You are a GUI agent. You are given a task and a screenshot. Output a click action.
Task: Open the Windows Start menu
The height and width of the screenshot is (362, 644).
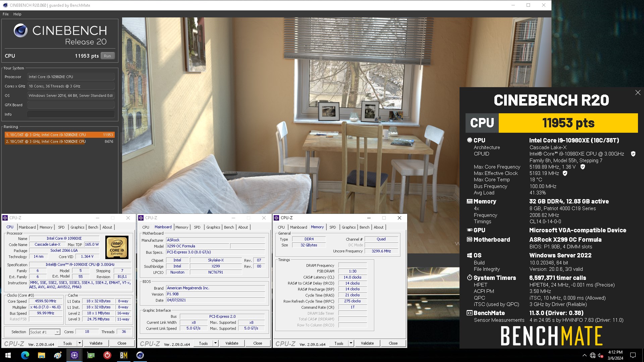[x=8, y=355]
